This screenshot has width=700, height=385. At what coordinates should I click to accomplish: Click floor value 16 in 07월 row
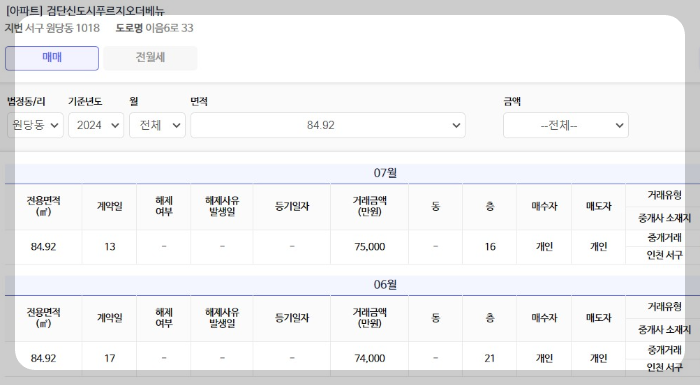click(490, 247)
